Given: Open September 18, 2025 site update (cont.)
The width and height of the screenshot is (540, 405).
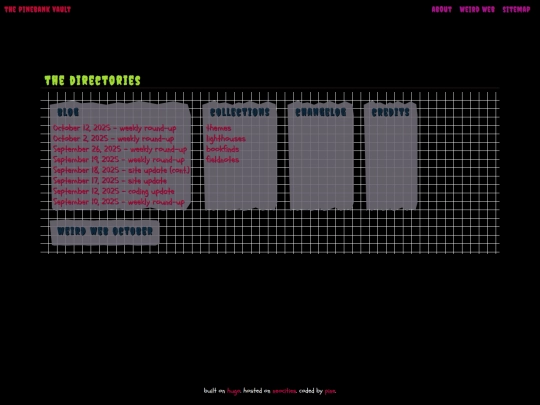Looking at the screenshot, I should [x=121, y=170].
